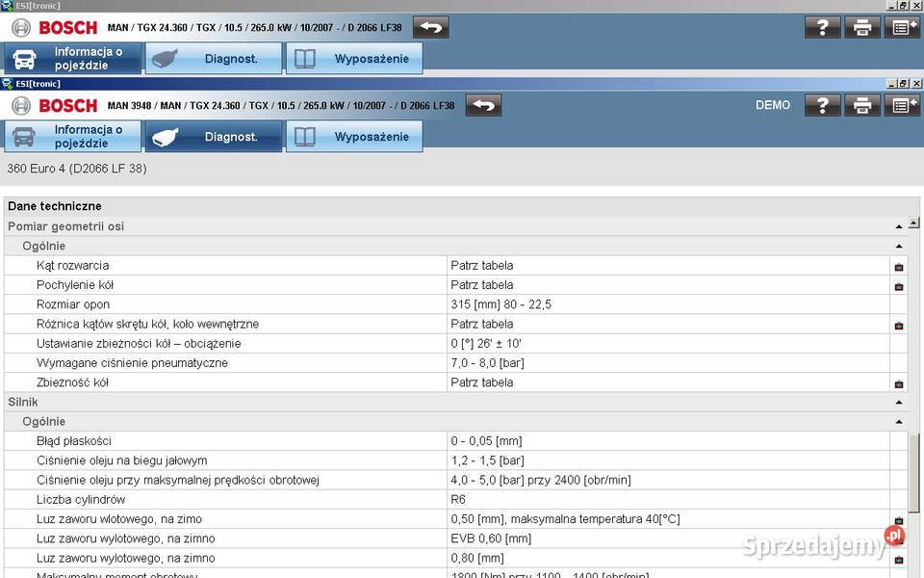Open the list menu icon next to DEMO's printer

pyautogui.click(x=903, y=105)
